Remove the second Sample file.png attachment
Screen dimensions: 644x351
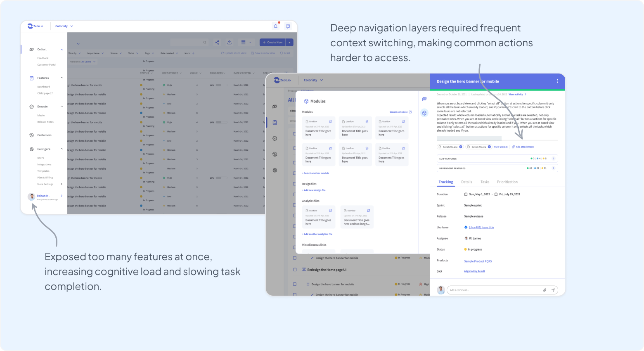click(x=489, y=147)
